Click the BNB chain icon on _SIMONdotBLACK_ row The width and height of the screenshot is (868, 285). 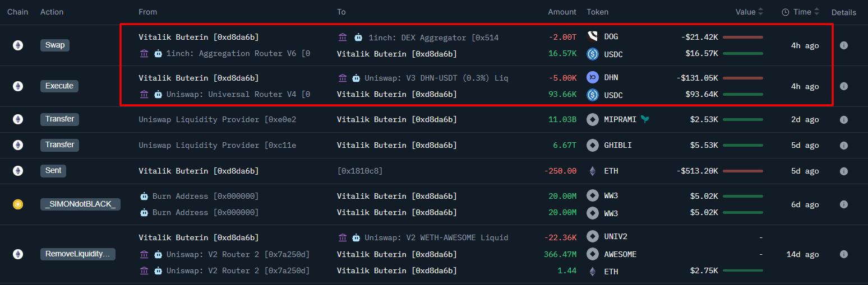[18, 204]
